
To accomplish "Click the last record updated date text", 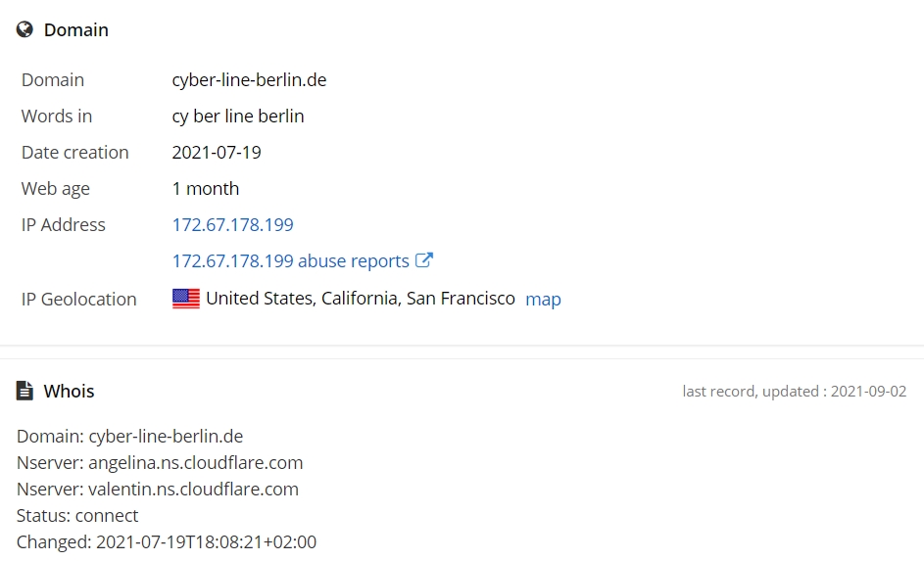I will [x=795, y=392].
